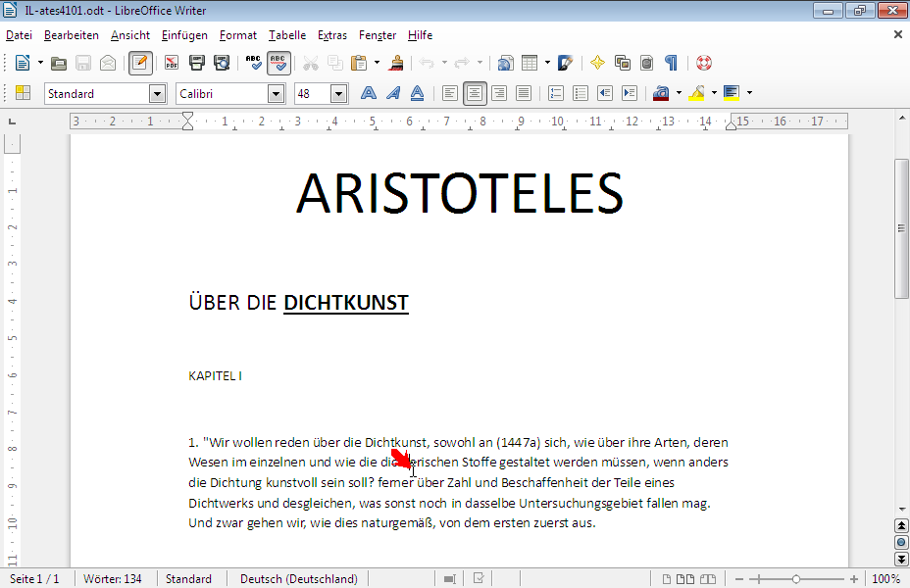
Task: Click the zoom in plus button
Action: pos(854,579)
